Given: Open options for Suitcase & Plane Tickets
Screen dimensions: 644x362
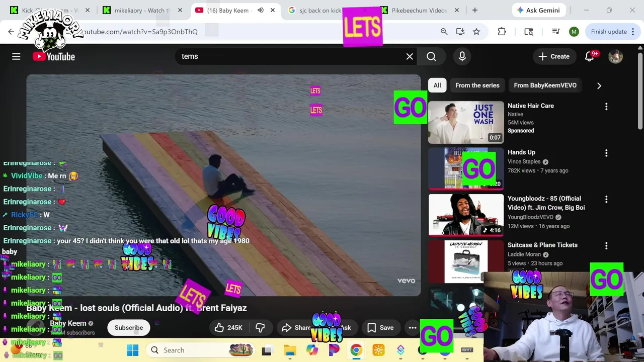Looking at the screenshot, I should click(606, 245).
